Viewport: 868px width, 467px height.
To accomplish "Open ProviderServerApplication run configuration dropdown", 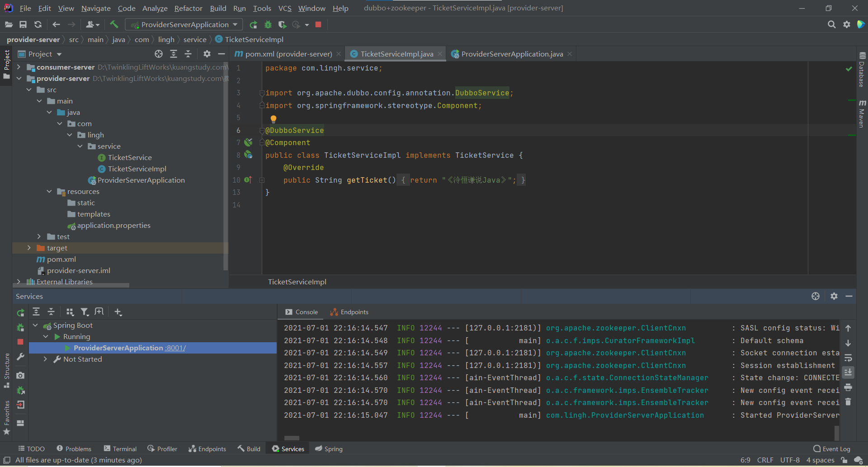I will [184, 24].
